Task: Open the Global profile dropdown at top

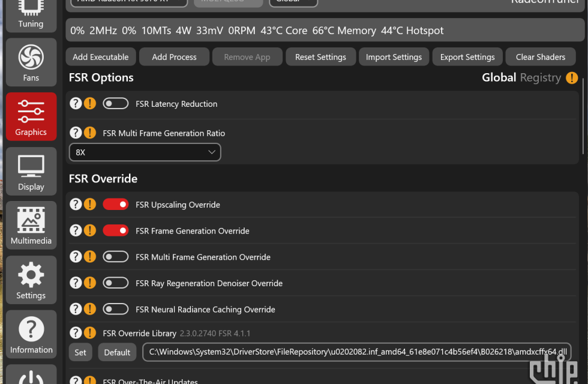Action: tap(293, 2)
